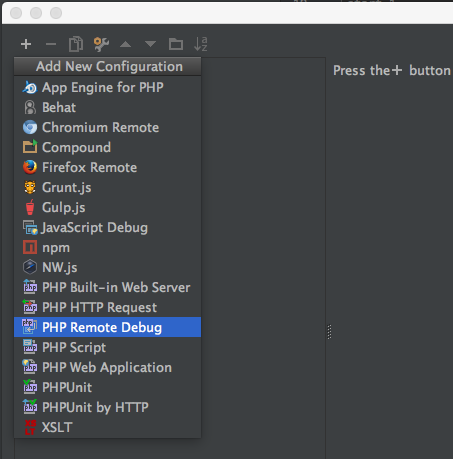Select PHPUnit by HTTP entry
453x459 pixels.
point(107,407)
